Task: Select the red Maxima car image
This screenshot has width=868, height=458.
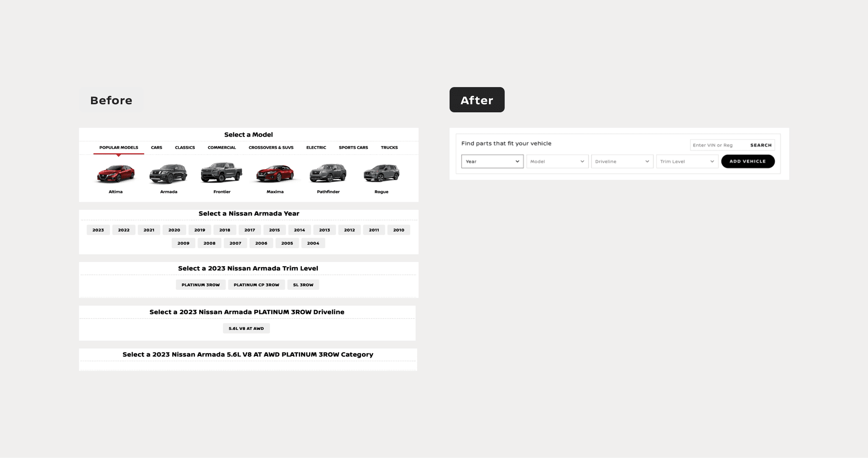Action: click(275, 173)
